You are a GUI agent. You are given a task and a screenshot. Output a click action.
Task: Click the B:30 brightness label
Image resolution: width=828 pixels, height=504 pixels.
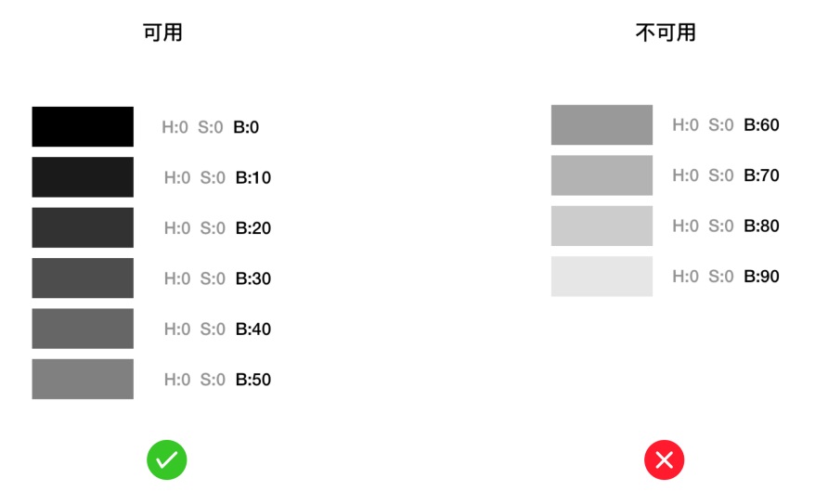coord(252,278)
